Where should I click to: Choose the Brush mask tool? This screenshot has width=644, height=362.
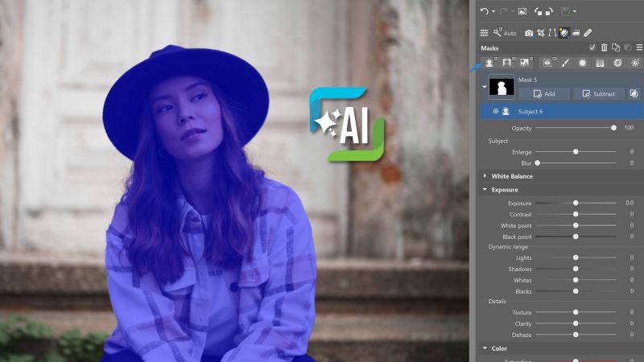click(x=565, y=63)
